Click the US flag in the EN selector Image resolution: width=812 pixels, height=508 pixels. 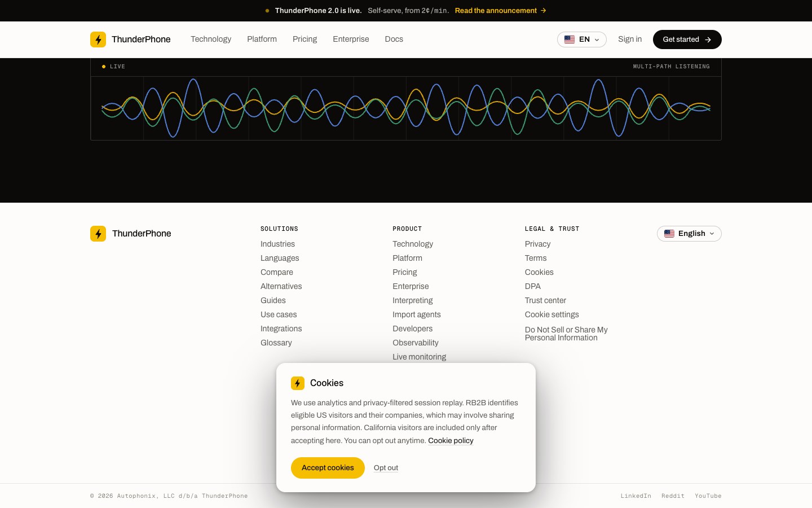point(570,40)
